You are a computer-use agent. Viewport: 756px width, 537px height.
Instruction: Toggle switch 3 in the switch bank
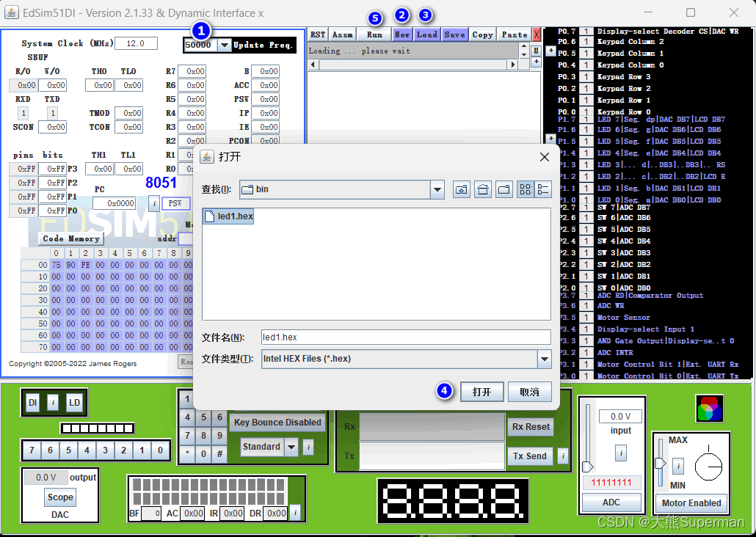click(x=105, y=450)
